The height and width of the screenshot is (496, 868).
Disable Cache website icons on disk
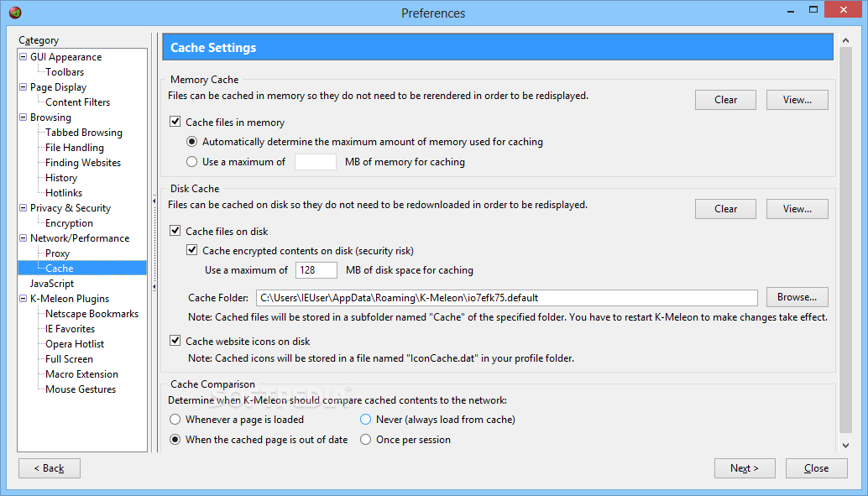tap(175, 341)
